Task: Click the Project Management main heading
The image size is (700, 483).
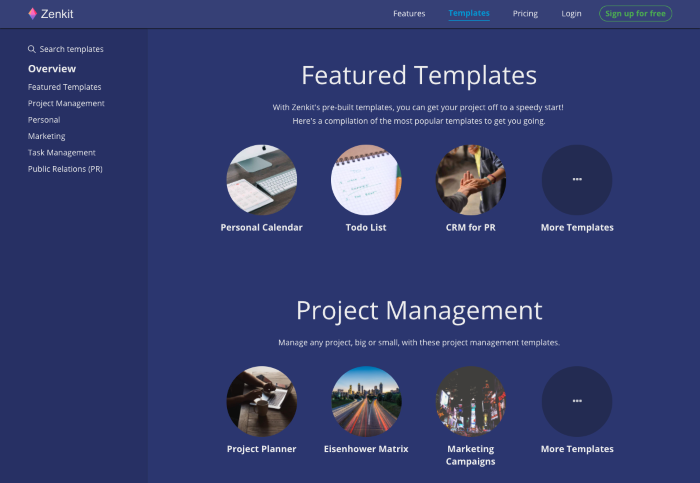Action: pyautogui.click(x=419, y=311)
